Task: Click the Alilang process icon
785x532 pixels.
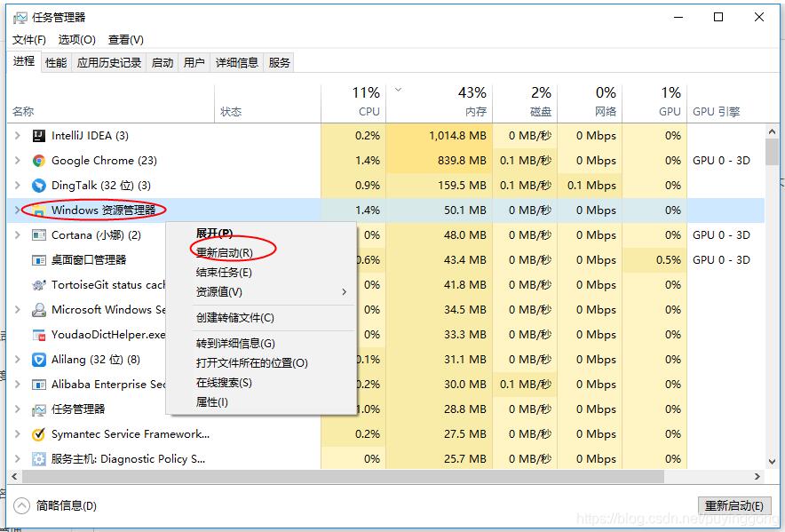Action: pyautogui.click(x=37, y=360)
